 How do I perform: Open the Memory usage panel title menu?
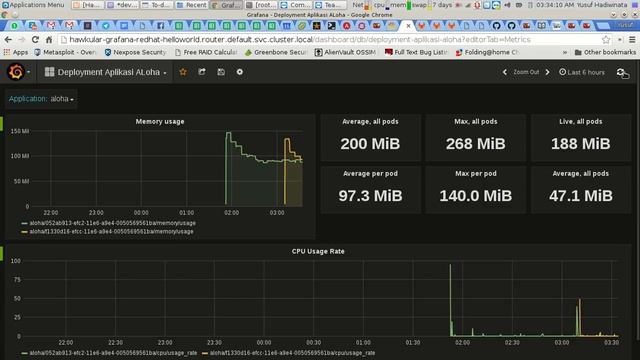coord(160,121)
